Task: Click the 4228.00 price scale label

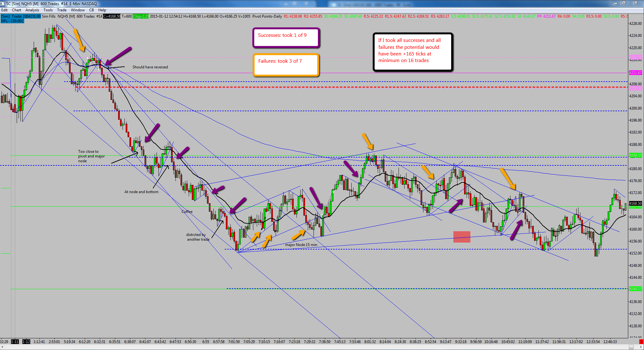Action: 635,24
